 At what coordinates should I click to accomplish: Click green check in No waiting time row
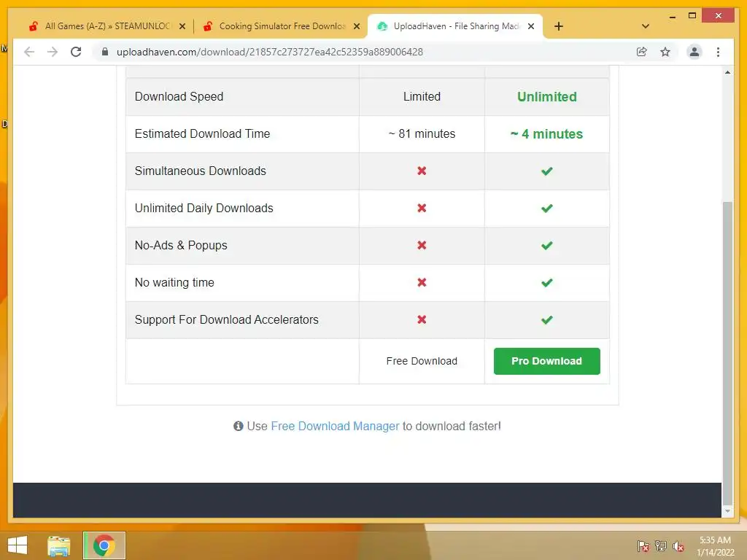tap(547, 282)
